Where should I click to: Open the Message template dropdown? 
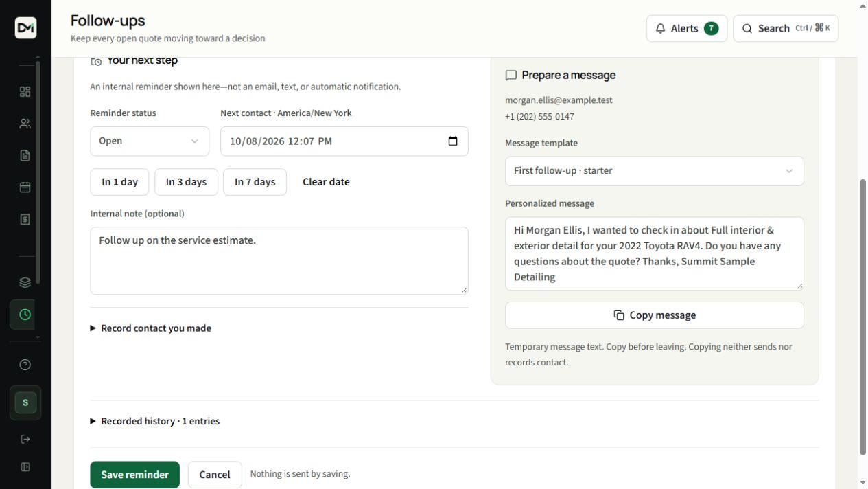654,171
